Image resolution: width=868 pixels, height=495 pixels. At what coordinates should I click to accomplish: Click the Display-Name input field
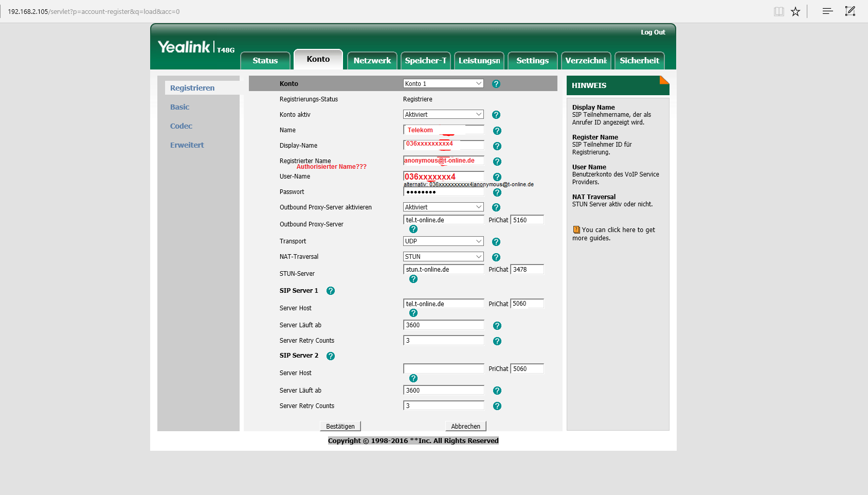[444, 145]
